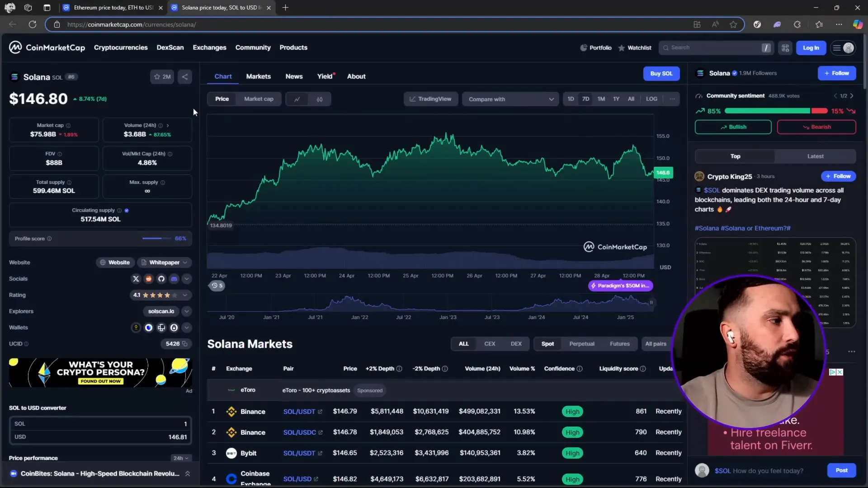Open Solana X (Twitter) social link
The height and width of the screenshot is (488, 868).
(136, 279)
